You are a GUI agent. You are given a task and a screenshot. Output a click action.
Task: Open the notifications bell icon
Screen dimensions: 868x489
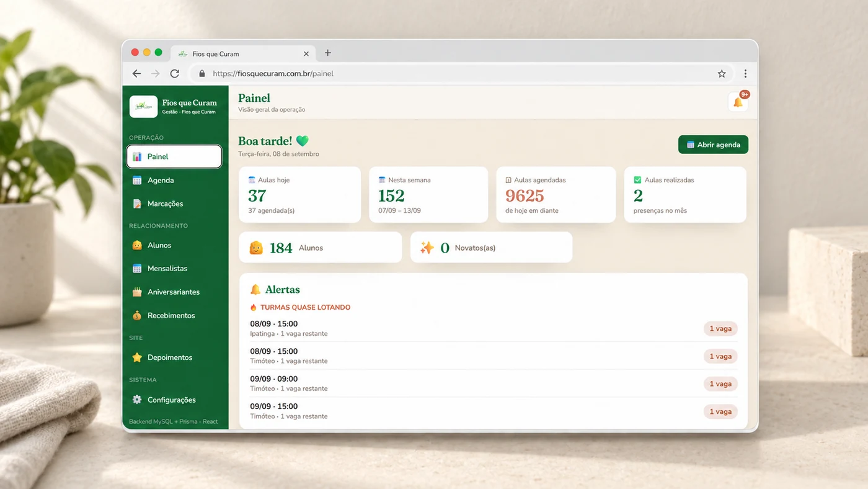coord(738,102)
